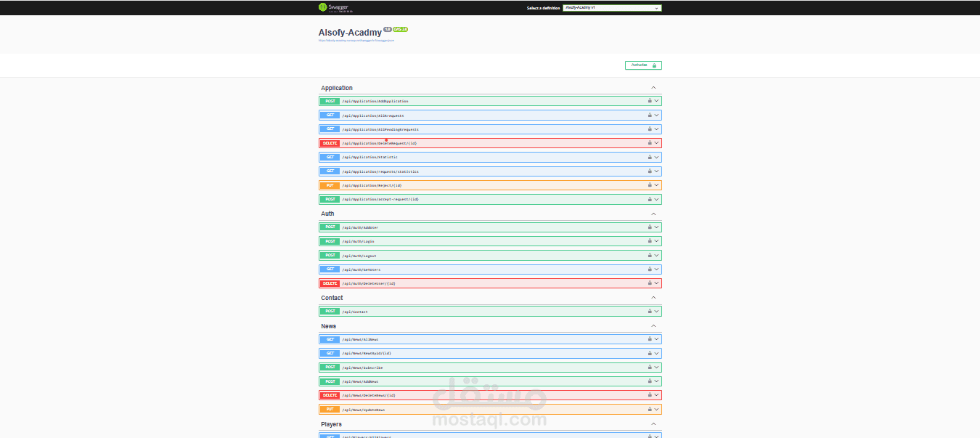Click the Swagger logo in the header
The image size is (980, 438).
pyautogui.click(x=336, y=7)
